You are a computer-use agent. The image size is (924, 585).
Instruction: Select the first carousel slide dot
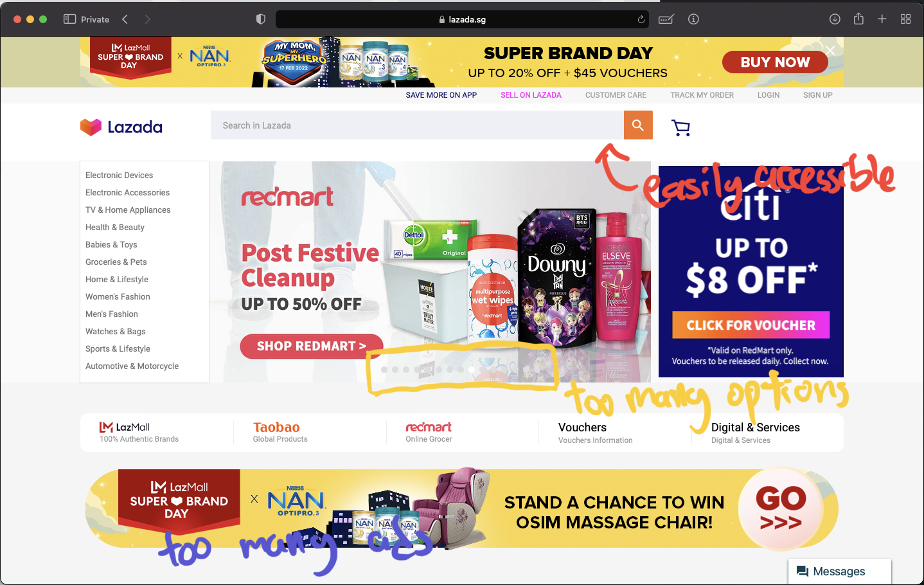(x=384, y=370)
